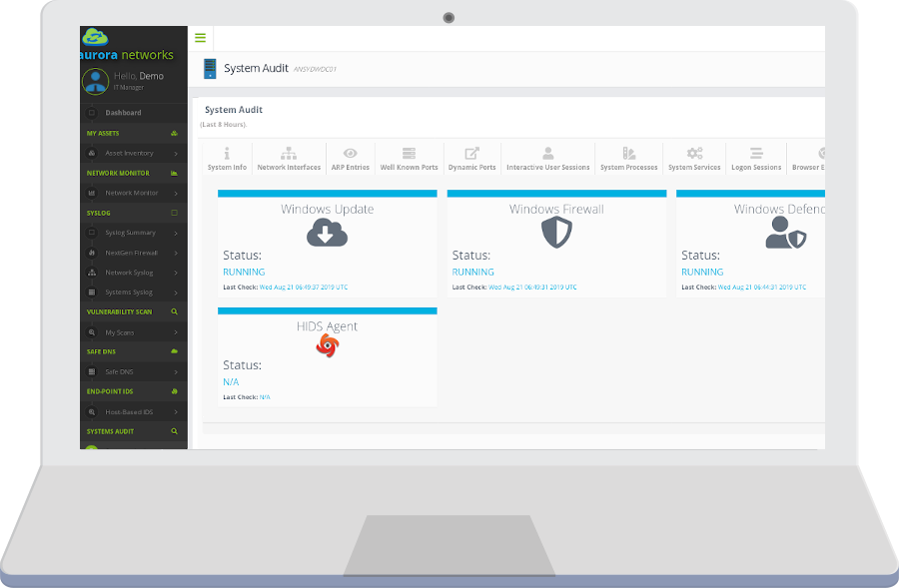Click the SYSLOG header square icon

pos(174,213)
